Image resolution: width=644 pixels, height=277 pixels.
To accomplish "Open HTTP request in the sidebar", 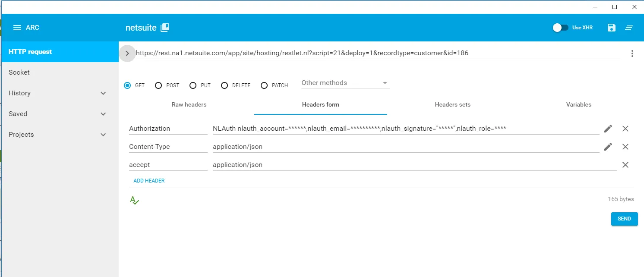I will pos(59,52).
